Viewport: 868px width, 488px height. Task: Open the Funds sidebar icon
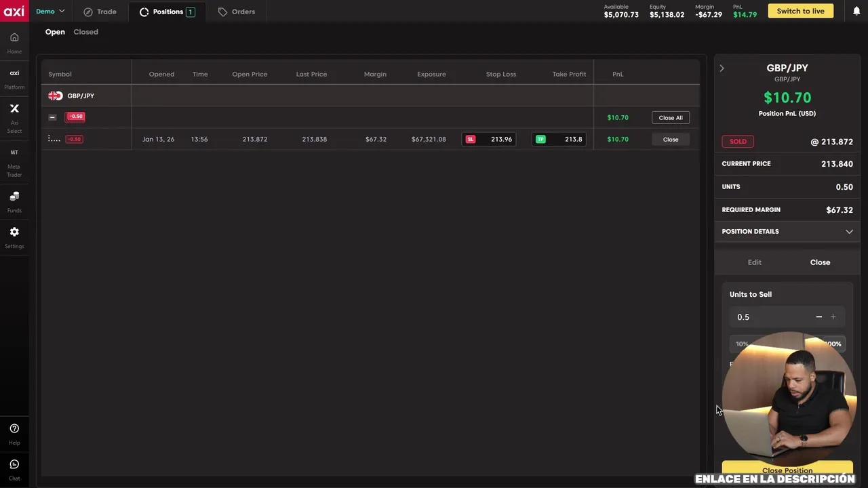[x=14, y=197]
